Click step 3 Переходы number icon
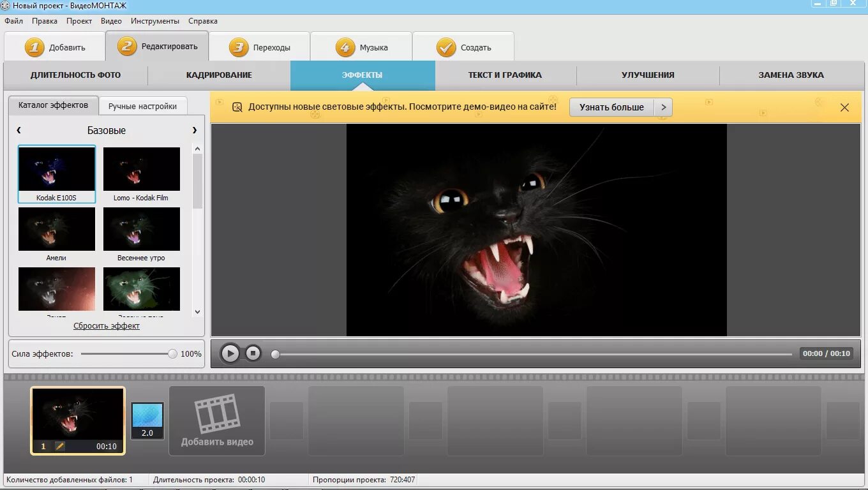 (x=238, y=47)
